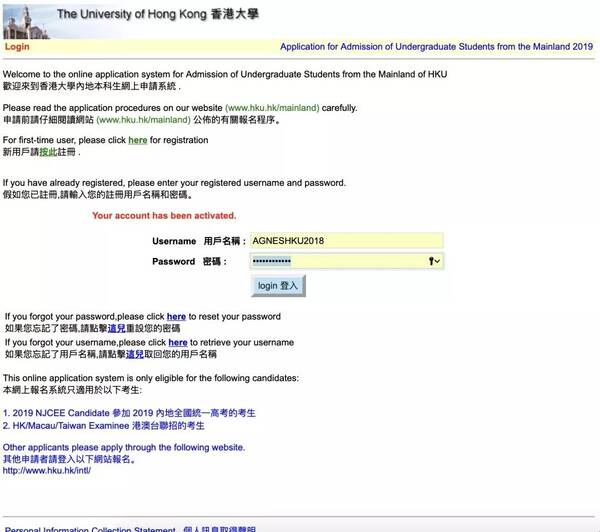
Task: Click the 2019 NJCEE Candidate list item
Action: point(130,412)
